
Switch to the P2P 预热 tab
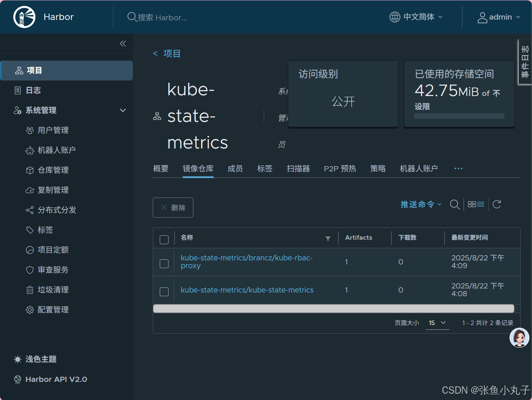[340, 169]
